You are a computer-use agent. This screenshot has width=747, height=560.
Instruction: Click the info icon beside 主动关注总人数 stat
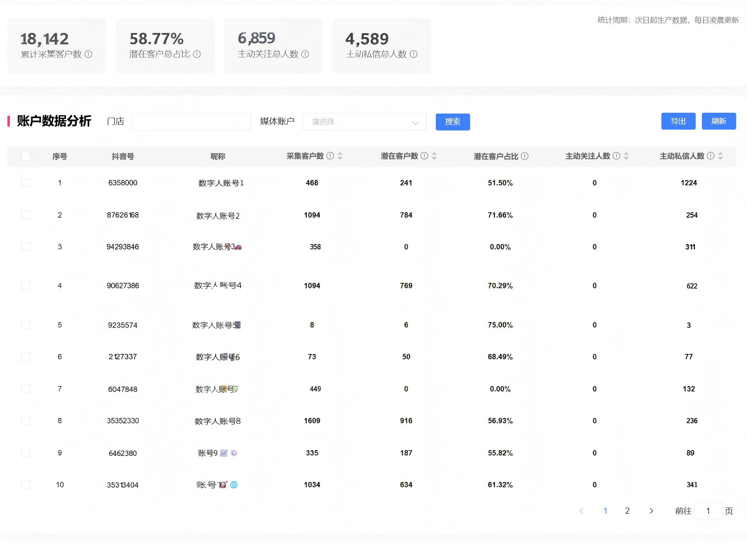click(305, 54)
